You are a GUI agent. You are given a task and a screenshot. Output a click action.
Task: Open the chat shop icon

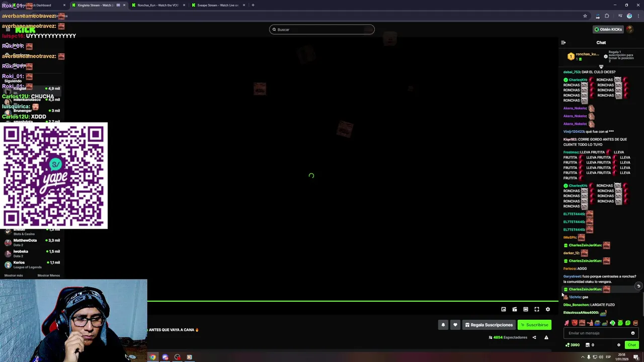point(588,345)
